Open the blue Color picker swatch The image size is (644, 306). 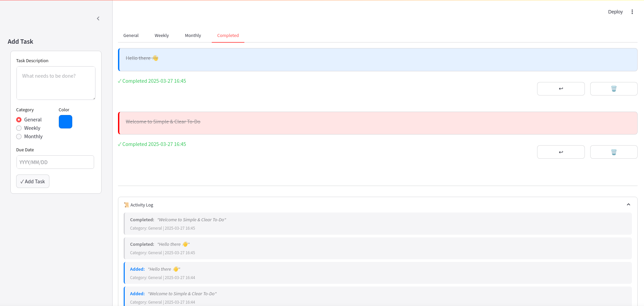pyautogui.click(x=66, y=122)
